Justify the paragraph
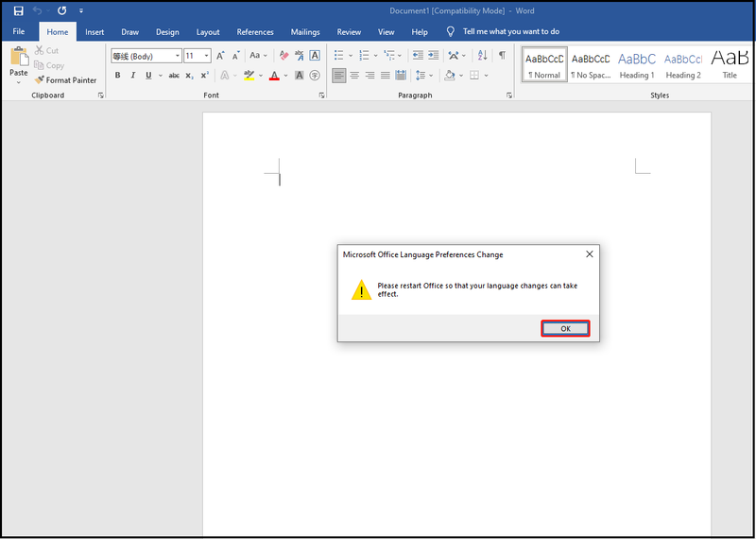This screenshot has height=539, width=756. [386, 76]
